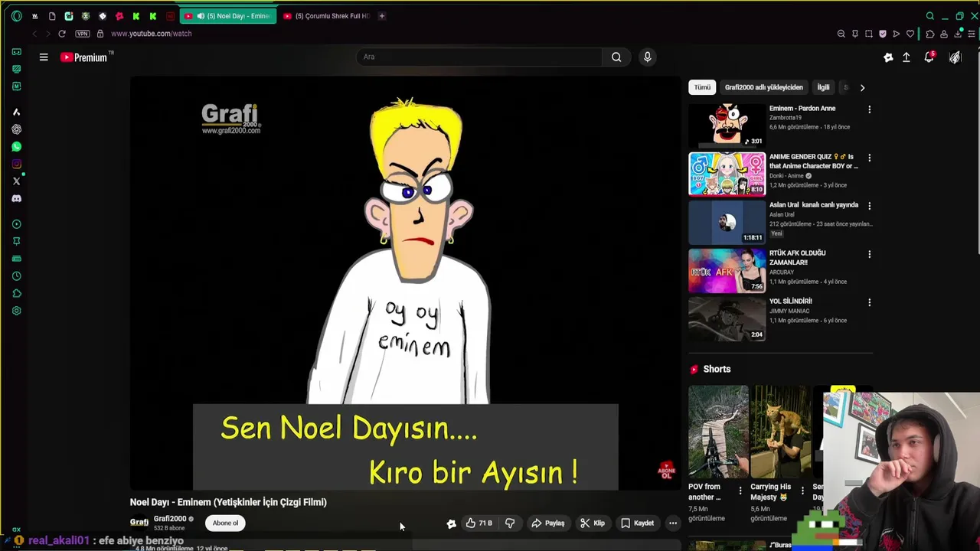Click Paylaş share button
The width and height of the screenshot is (980, 551).
[x=548, y=523]
